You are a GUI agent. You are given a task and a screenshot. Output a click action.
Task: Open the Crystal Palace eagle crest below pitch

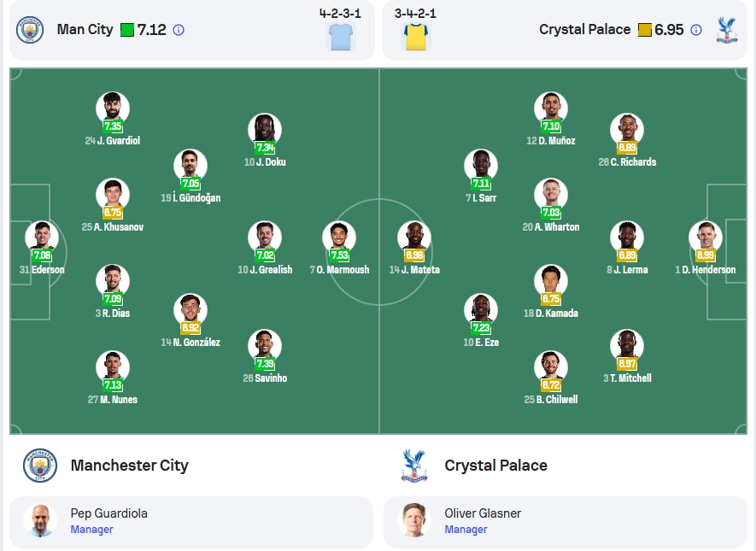tap(414, 466)
